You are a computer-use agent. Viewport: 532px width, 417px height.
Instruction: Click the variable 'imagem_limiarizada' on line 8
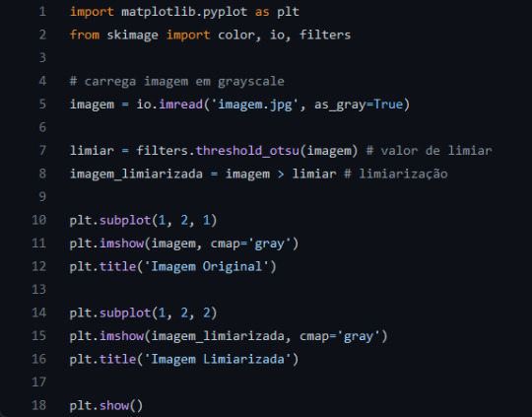click(136, 174)
